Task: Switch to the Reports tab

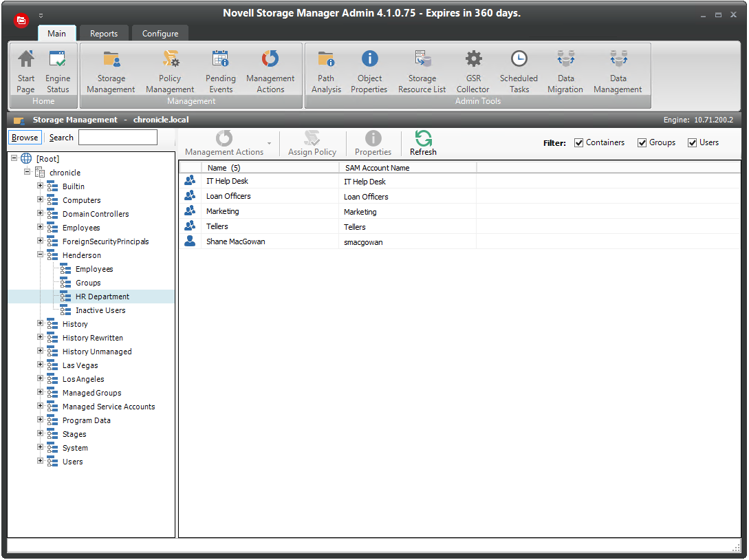Action: click(104, 33)
